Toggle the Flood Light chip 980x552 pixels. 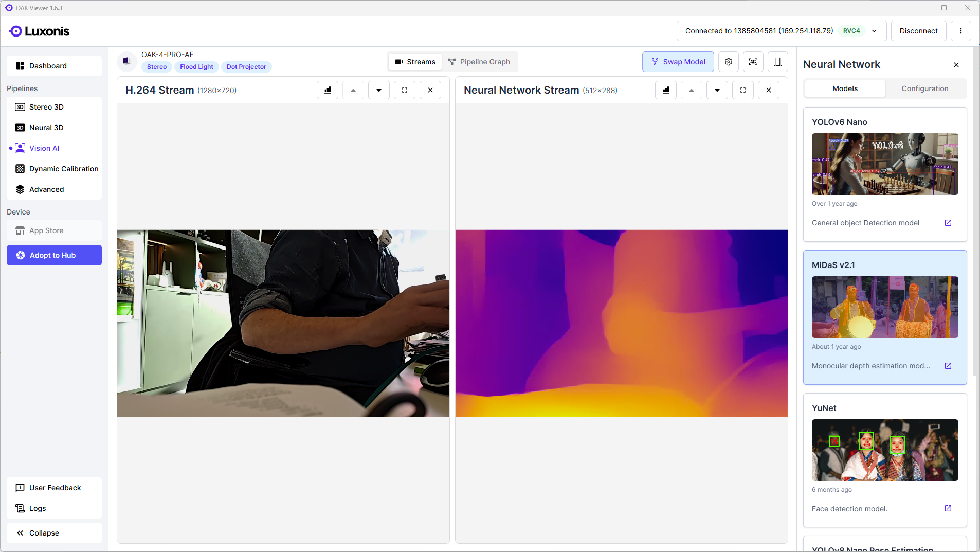coord(196,67)
